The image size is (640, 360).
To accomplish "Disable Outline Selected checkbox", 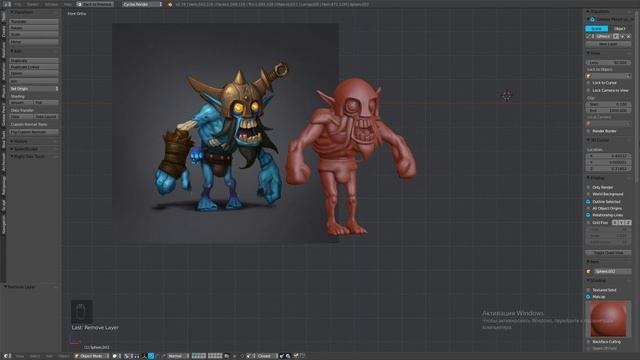I will (x=588, y=202).
